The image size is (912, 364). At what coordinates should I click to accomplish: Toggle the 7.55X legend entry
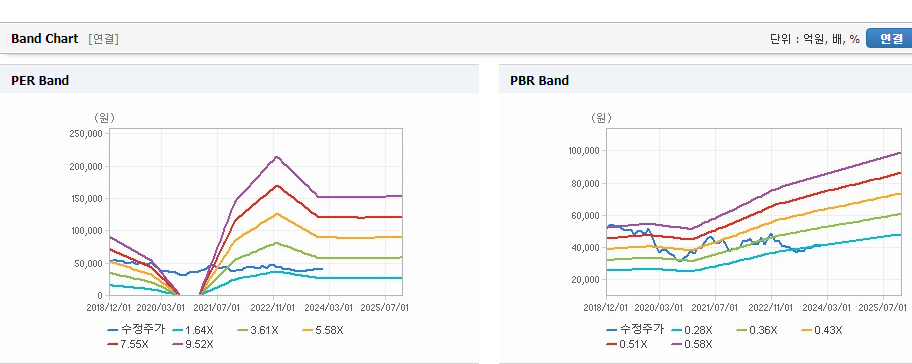129,344
